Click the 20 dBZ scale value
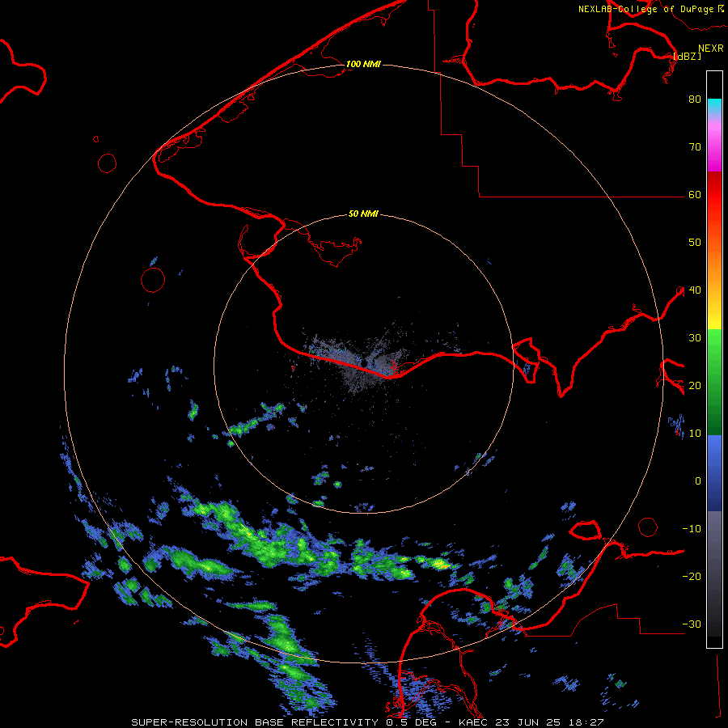The height and width of the screenshot is (728, 728). coord(695,386)
